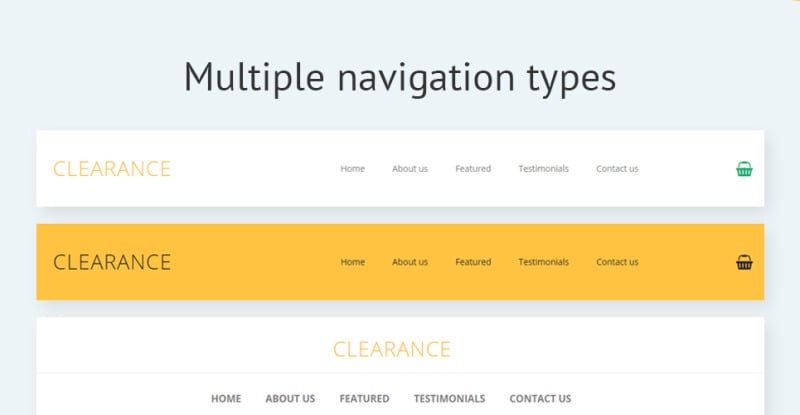Select the uppercase FEATURED item

click(x=364, y=399)
